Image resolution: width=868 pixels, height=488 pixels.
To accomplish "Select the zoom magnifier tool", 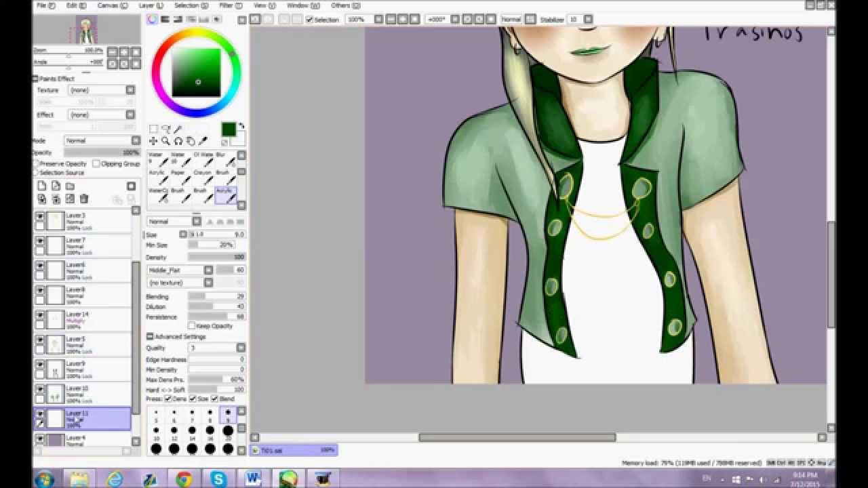I will click(x=165, y=141).
